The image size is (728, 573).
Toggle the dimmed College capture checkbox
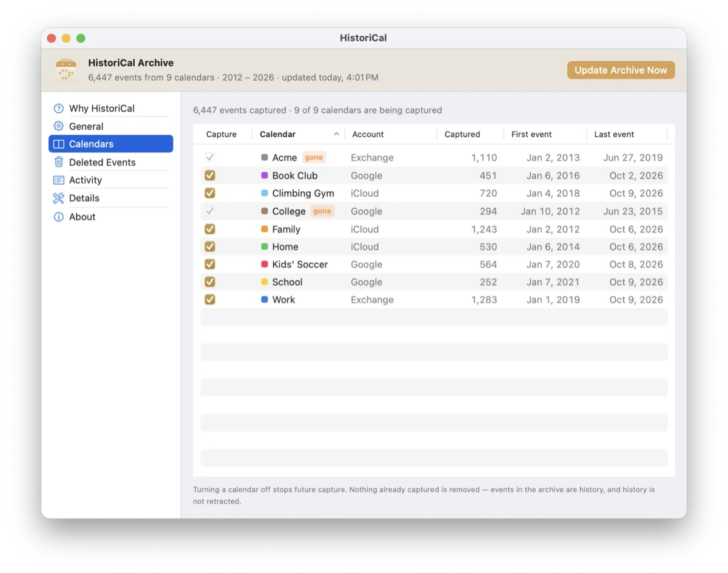[x=210, y=211]
